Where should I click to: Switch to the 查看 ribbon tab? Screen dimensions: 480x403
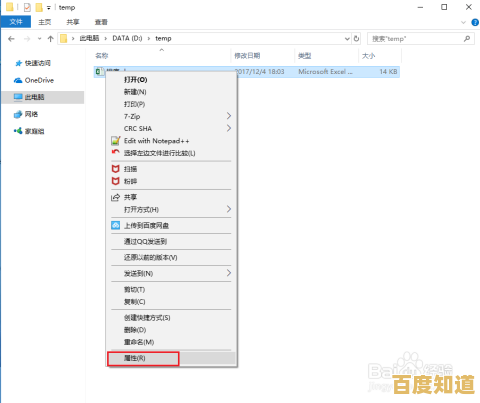101,22
